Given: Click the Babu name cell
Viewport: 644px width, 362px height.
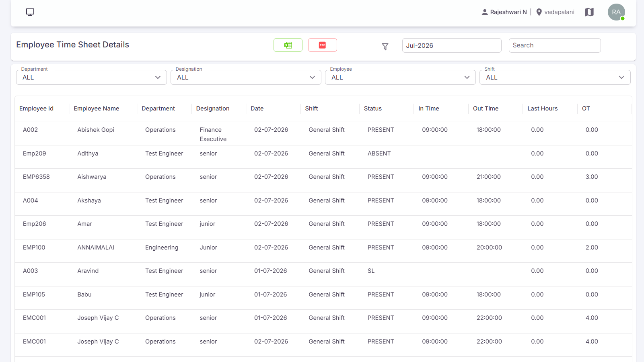Looking at the screenshot, I should (x=84, y=295).
